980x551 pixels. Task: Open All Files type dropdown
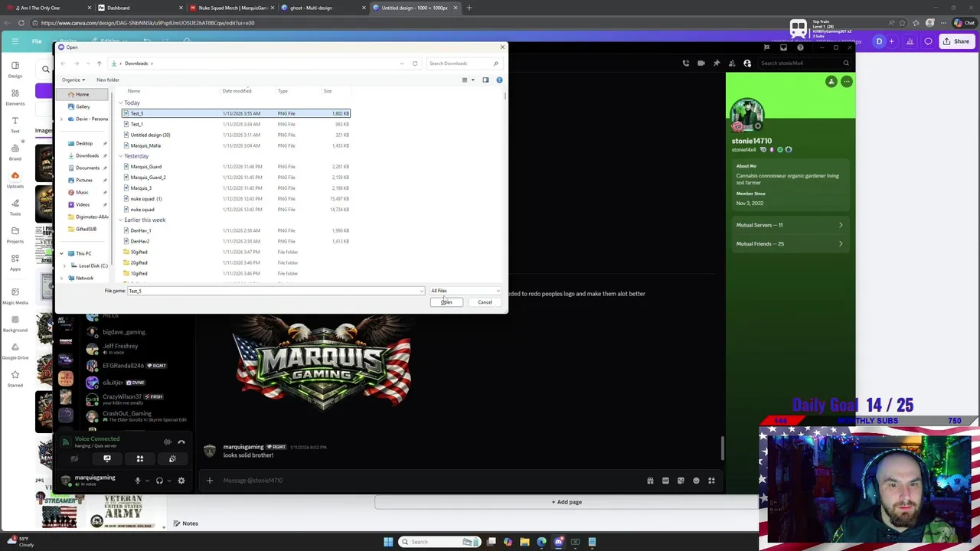pos(465,291)
